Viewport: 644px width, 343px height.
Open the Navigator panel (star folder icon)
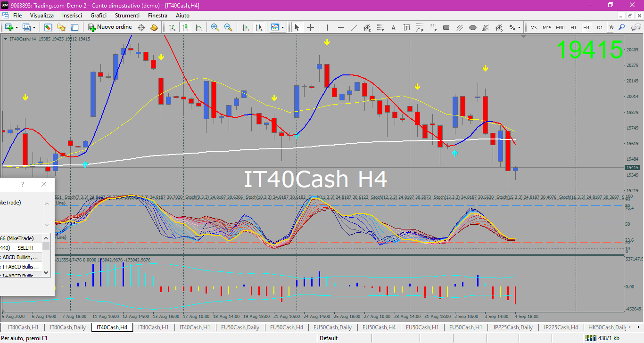pos(61,27)
